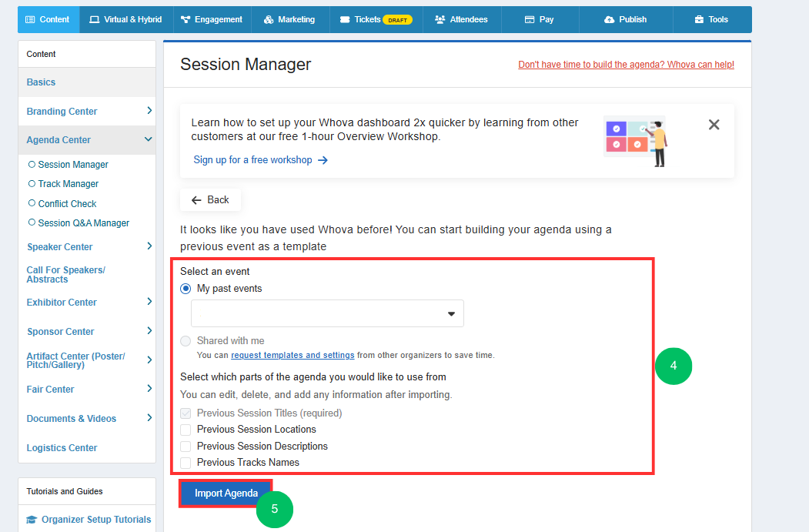Viewport: 809px width, 532px height.
Task: Expand the Speaker Center chevron
Action: pyautogui.click(x=149, y=246)
